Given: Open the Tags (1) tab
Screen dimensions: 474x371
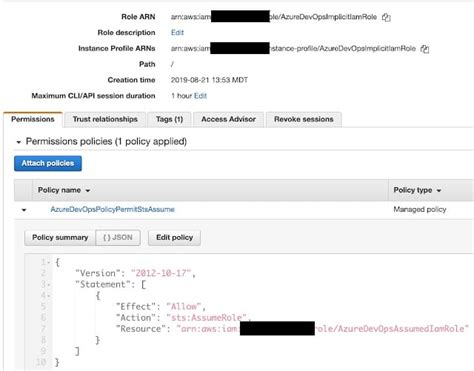Looking at the screenshot, I should [x=169, y=119].
